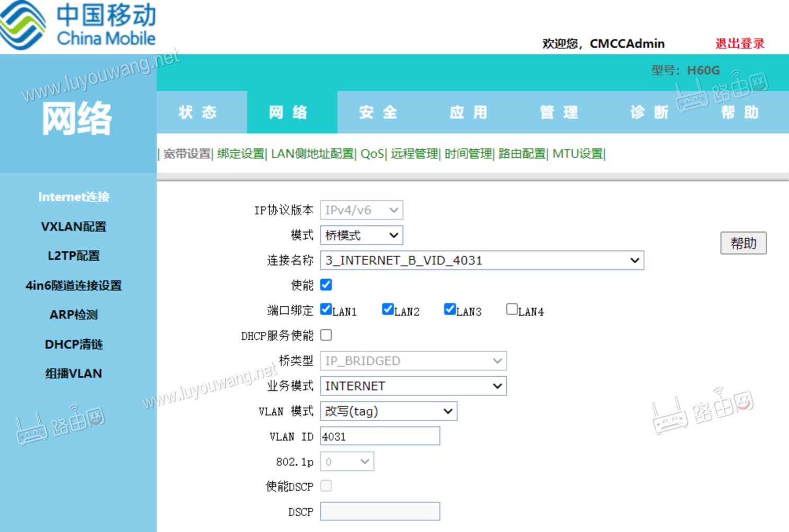Open the 模式 dropdown showing 桥模式
This screenshot has height=532, width=789.
pyautogui.click(x=361, y=235)
